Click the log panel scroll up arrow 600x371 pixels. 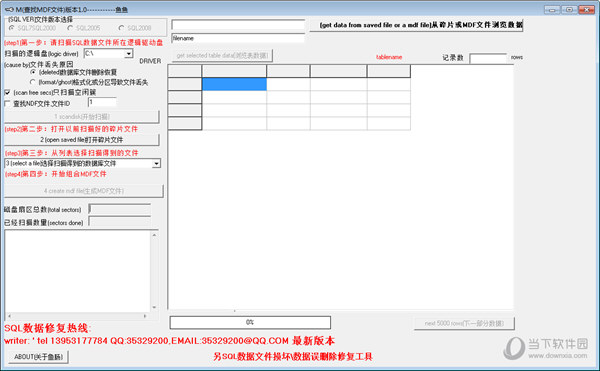coord(154,235)
